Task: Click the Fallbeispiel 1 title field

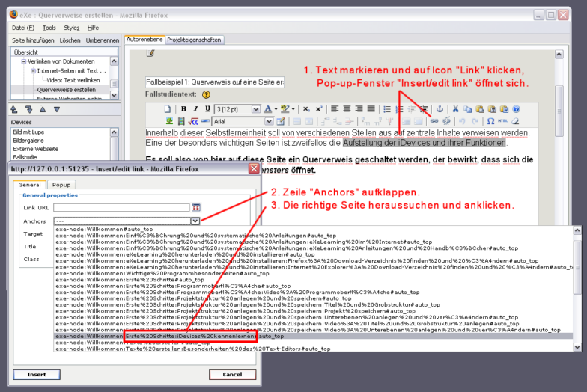Action: click(215, 82)
